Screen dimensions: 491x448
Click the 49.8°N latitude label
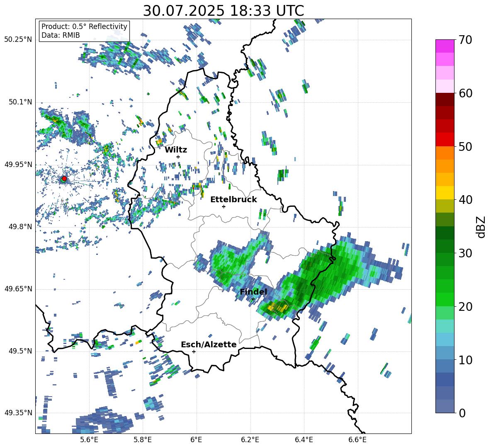click(x=21, y=227)
